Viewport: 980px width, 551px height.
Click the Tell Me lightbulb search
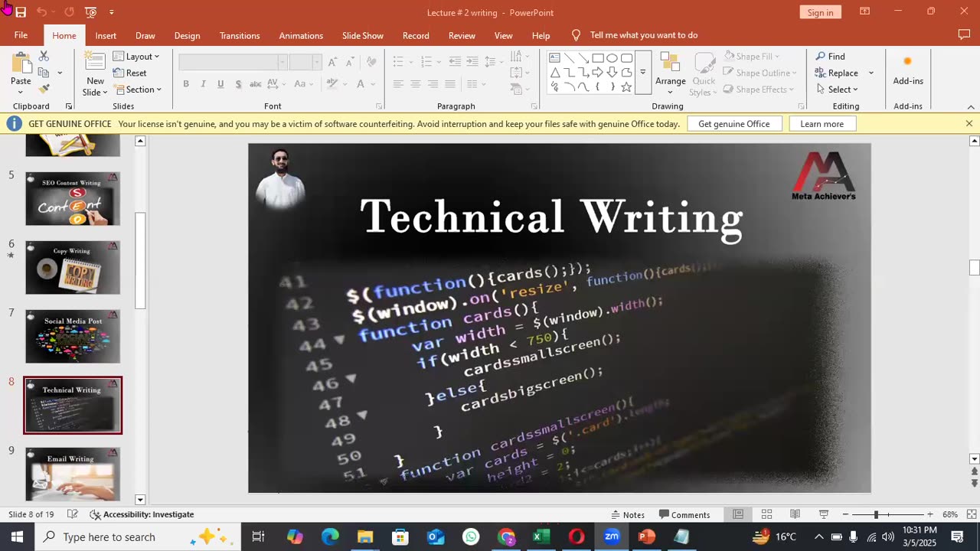pyautogui.click(x=576, y=35)
